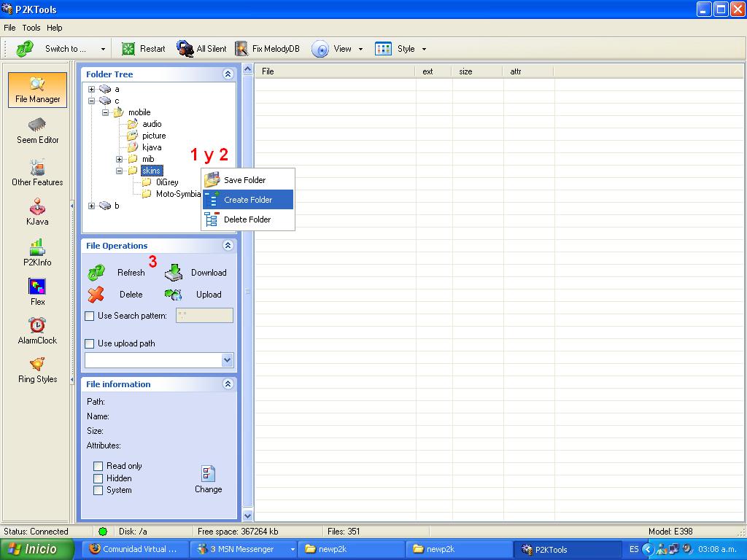Click the All Silent toolbar icon
The image size is (747, 560).
click(185, 49)
